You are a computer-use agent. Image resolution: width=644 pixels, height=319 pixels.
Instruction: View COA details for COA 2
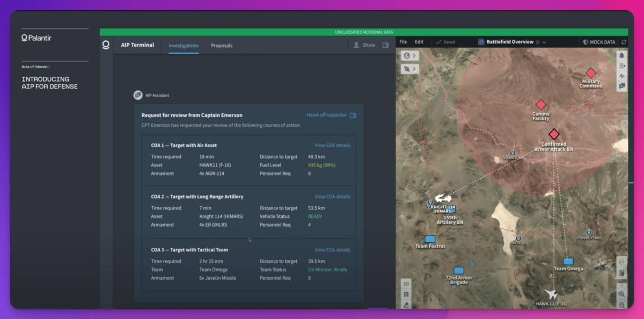[x=332, y=197]
